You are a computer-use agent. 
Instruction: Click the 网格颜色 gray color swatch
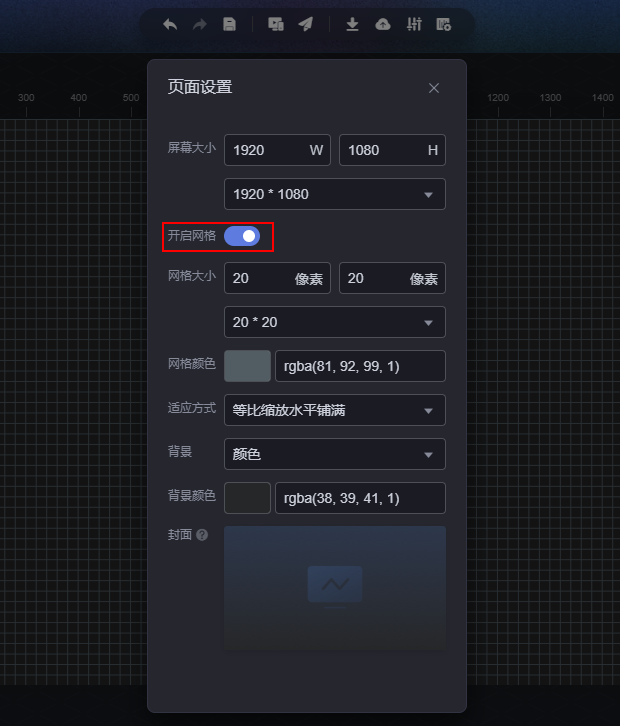tap(247, 366)
